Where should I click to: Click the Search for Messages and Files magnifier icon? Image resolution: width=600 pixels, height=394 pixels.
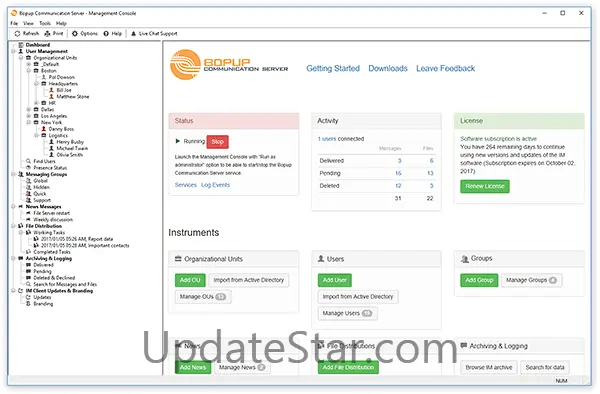point(28,284)
